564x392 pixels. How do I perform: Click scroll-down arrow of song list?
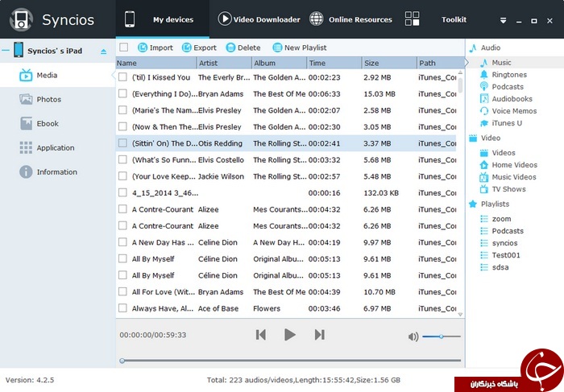tap(460, 315)
